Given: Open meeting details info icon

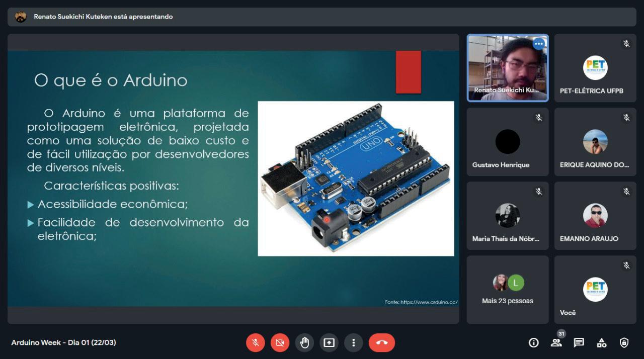Looking at the screenshot, I should (x=534, y=343).
